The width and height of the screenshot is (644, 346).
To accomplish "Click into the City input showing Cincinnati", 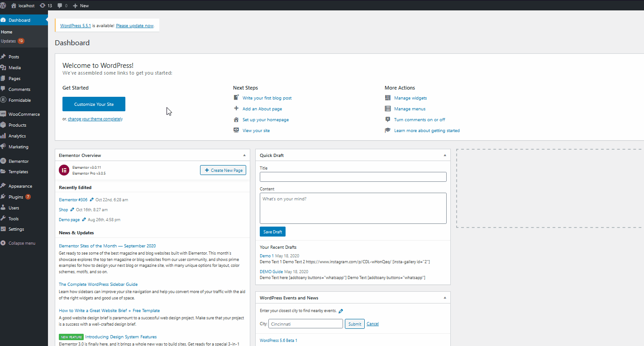I will point(305,324).
